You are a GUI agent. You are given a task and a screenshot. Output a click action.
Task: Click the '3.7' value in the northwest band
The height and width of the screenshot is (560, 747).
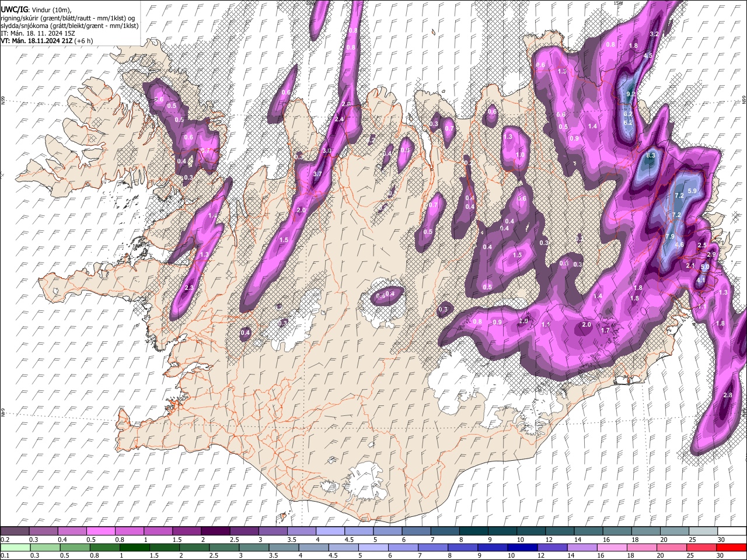pyautogui.click(x=317, y=174)
